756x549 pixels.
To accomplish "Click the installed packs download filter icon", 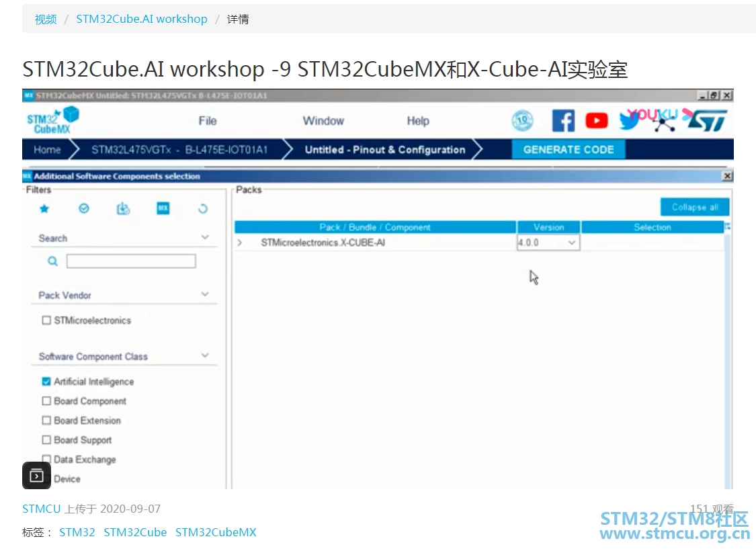I will [x=124, y=209].
